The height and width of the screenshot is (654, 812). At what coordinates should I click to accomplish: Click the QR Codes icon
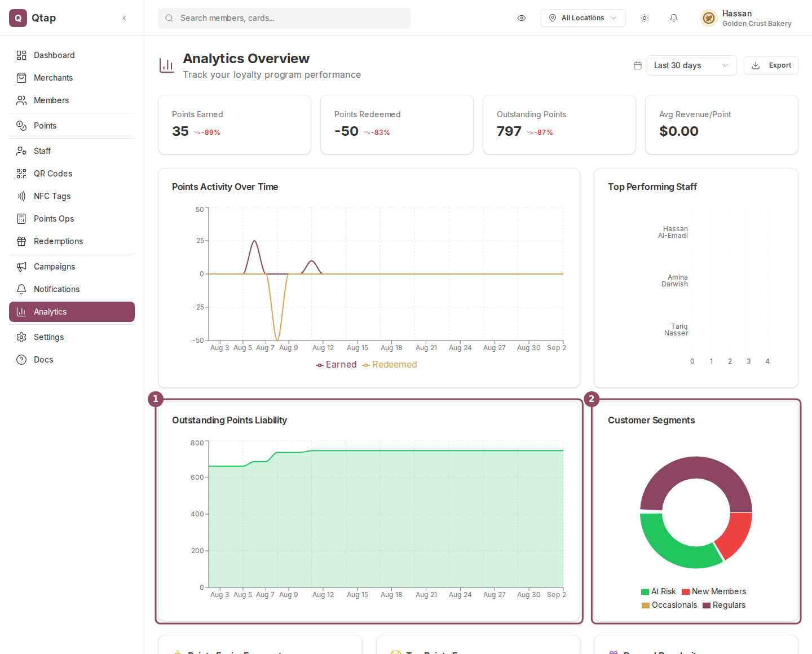point(21,174)
